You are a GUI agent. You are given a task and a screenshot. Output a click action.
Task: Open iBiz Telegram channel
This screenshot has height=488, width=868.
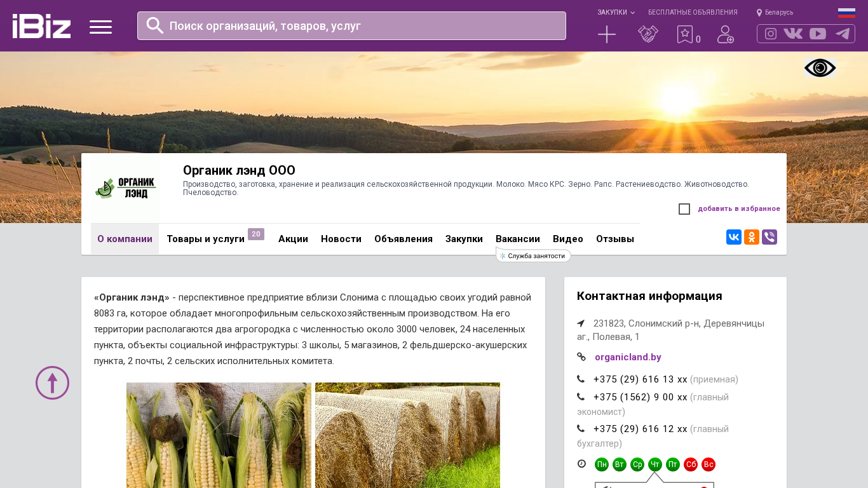click(x=843, y=34)
